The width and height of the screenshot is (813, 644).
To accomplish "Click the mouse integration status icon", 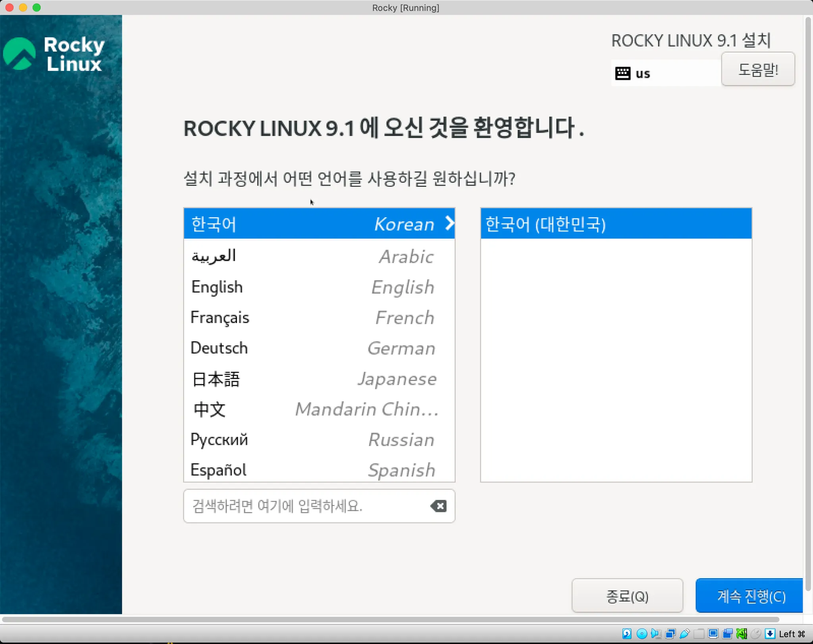I will click(x=756, y=634).
